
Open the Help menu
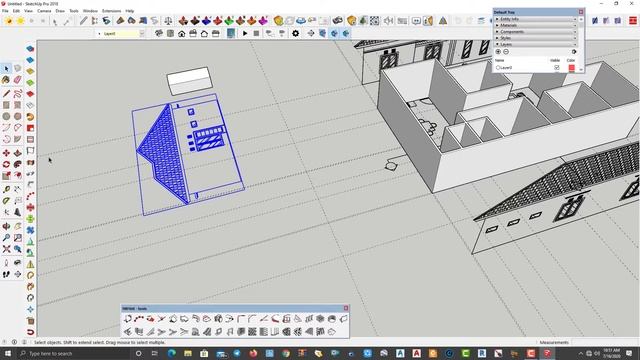coord(130,11)
